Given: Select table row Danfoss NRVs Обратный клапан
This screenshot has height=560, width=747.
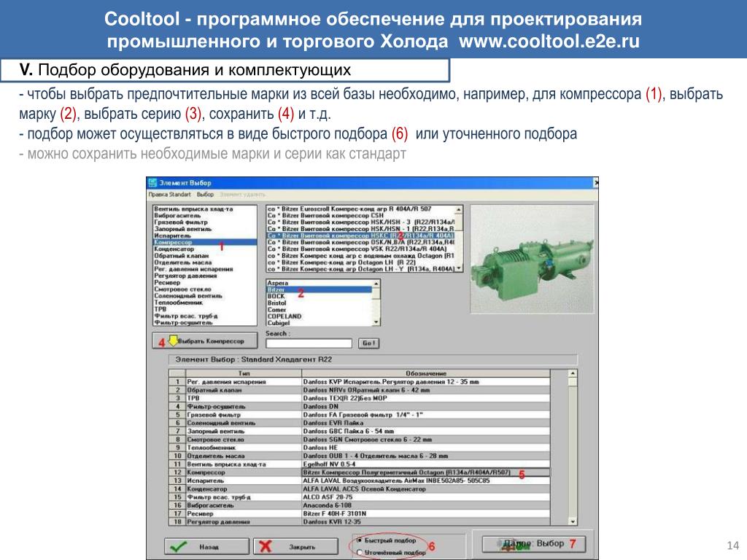Looking at the screenshot, I should 426,390.
